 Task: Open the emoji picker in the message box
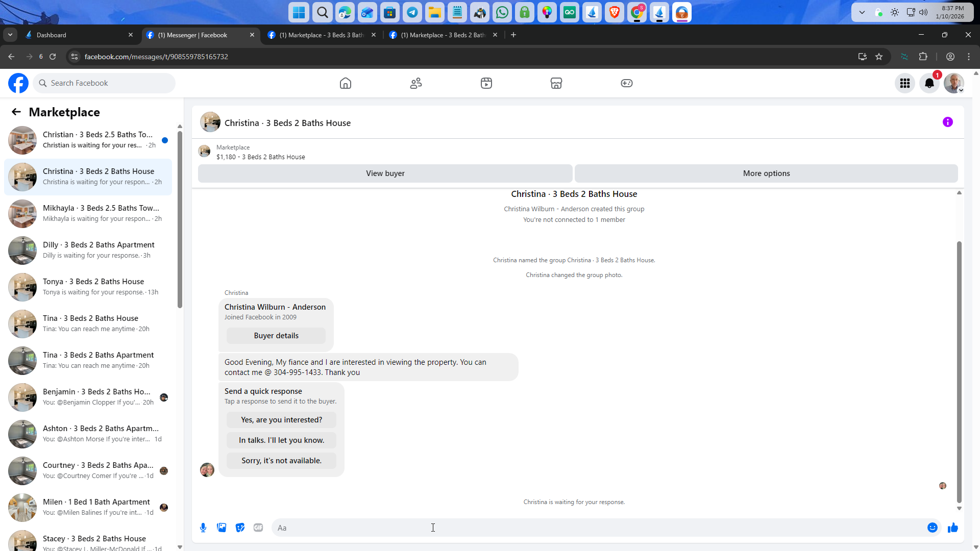(x=932, y=528)
